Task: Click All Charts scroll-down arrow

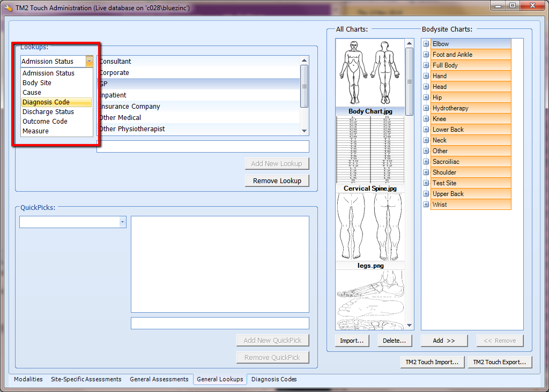Action: 409,326
